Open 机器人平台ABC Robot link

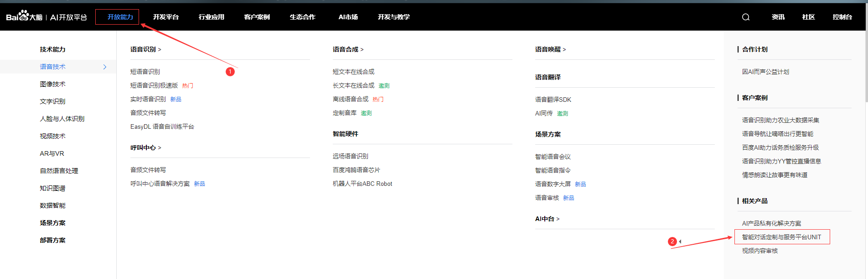[362, 184]
